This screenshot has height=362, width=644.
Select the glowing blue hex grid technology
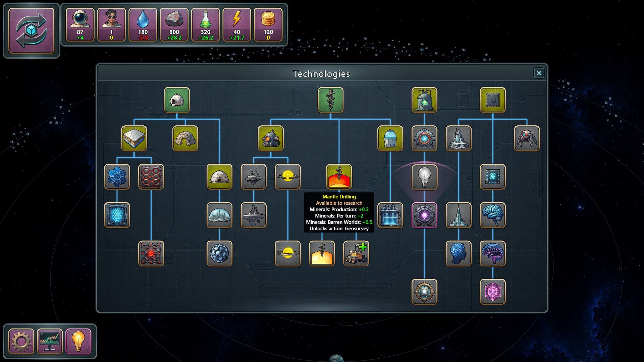[x=117, y=215]
